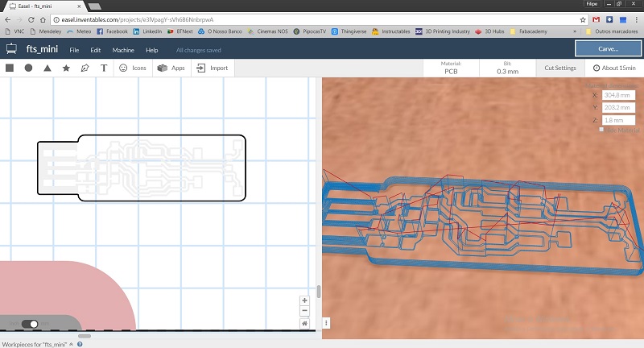Screen dimensions: 644x348
Task: Edit the X material dimension field
Action: point(618,95)
